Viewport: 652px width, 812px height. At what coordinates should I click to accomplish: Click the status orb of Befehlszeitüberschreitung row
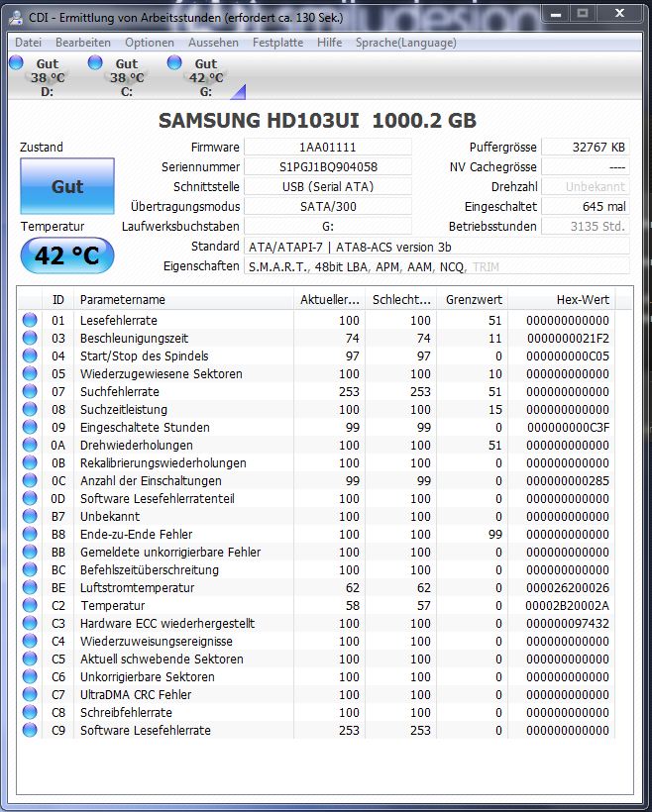[x=30, y=569]
